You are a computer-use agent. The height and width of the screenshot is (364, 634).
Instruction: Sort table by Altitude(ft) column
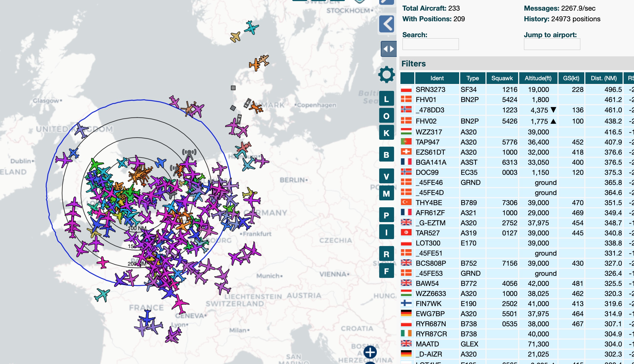tap(538, 78)
